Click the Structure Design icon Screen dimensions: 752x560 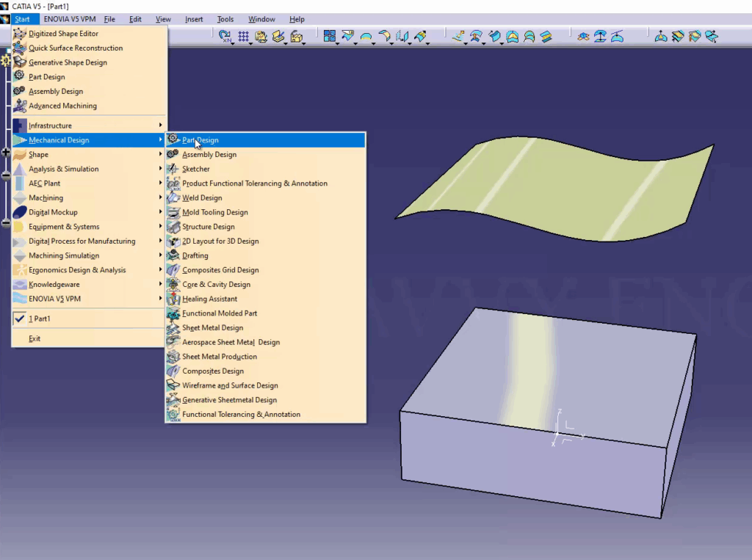(x=174, y=227)
